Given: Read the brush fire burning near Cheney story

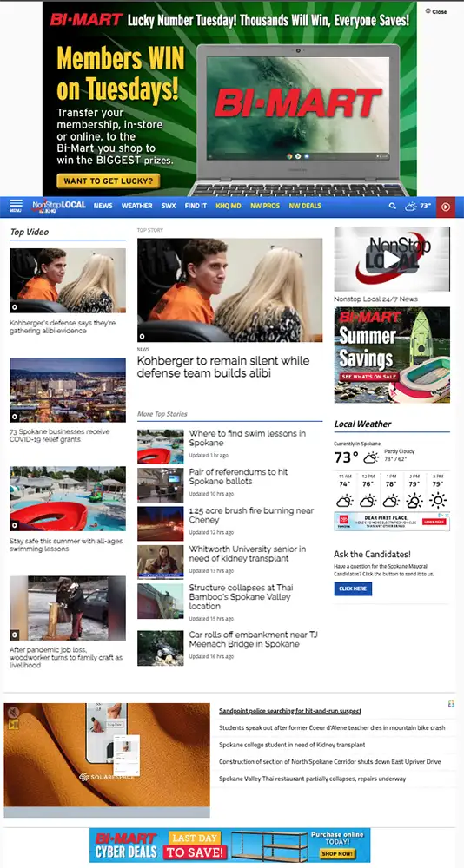Looking at the screenshot, I should [x=251, y=516].
